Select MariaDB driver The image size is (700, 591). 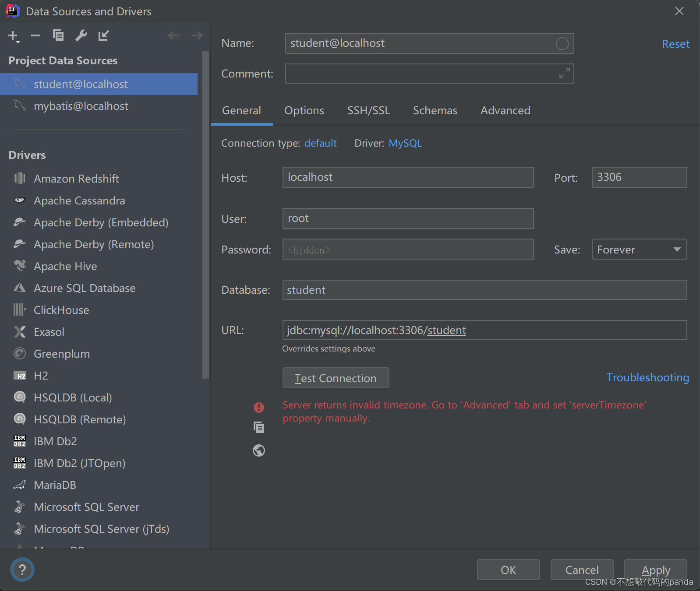99,485
